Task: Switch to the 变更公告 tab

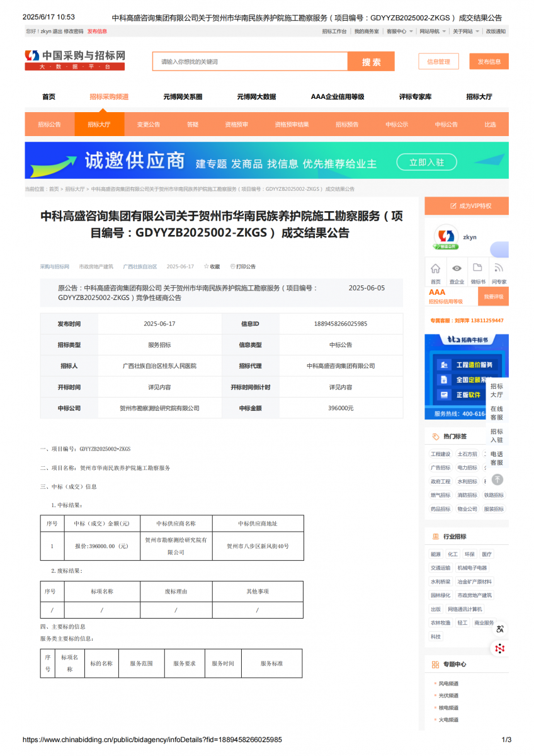Action: point(149,125)
